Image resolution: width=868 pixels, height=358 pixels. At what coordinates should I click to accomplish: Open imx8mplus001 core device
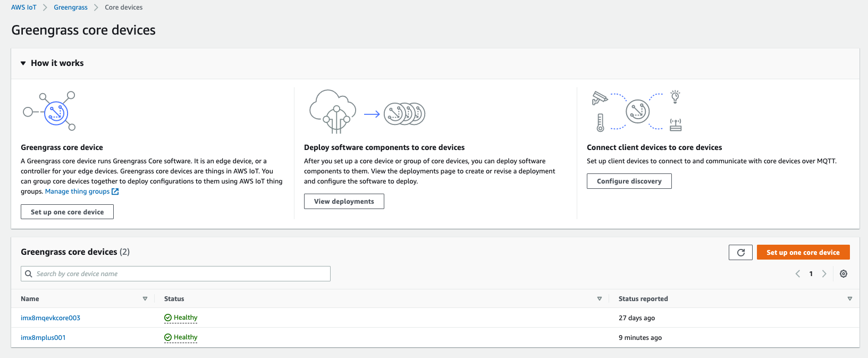pos(43,338)
